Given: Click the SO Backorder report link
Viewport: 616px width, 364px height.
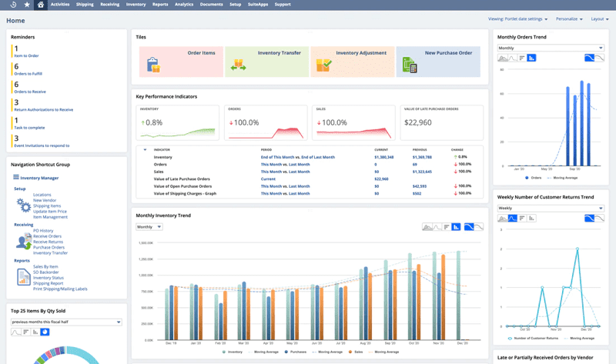Looking at the screenshot, I should [45, 272].
